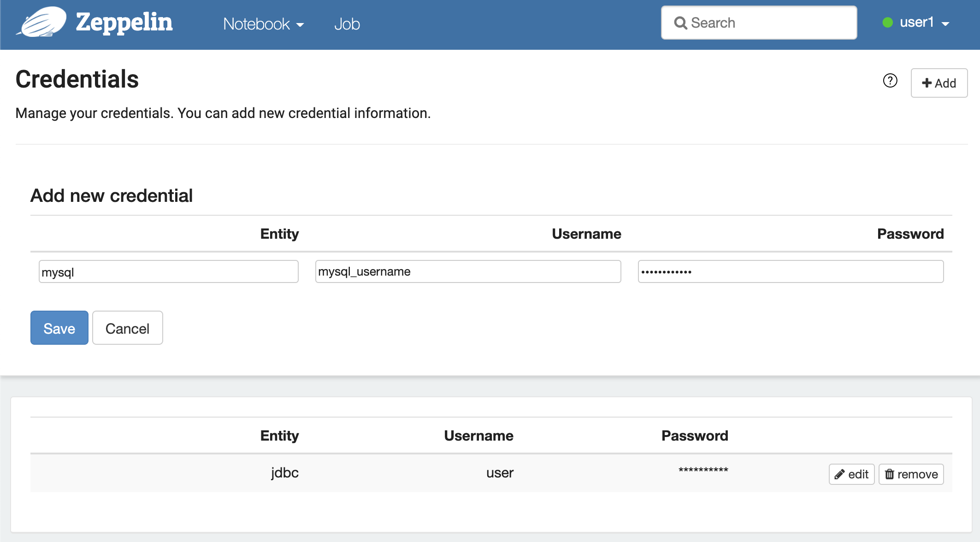This screenshot has width=980, height=542.
Task: Click the pencil edit icon for jdbc
Action: (839, 474)
